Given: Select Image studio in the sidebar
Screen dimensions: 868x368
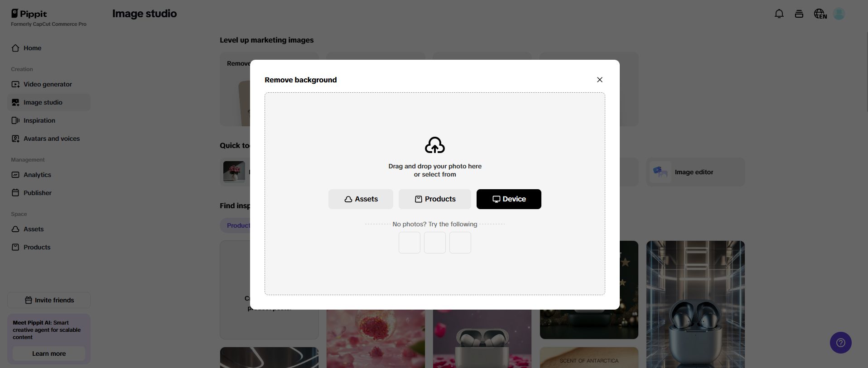Looking at the screenshot, I should (x=49, y=102).
